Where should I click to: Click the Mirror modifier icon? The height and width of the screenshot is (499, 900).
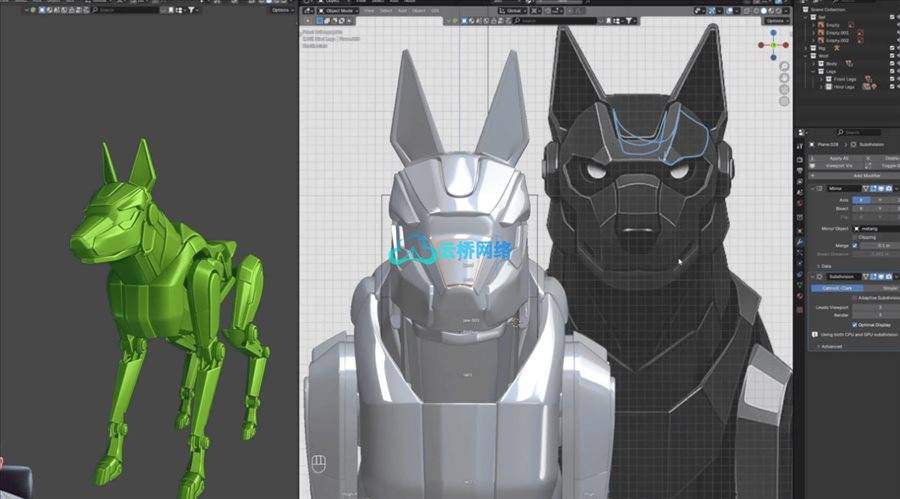[820, 188]
